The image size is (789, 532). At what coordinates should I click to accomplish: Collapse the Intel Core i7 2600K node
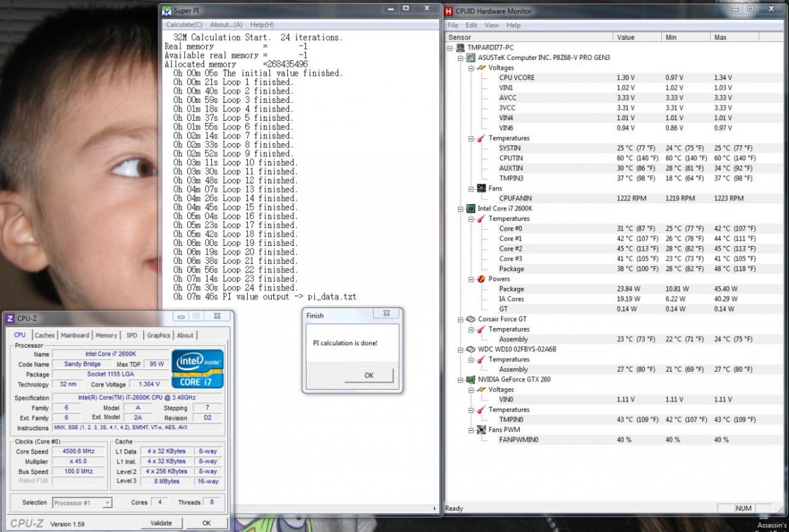(x=461, y=209)
